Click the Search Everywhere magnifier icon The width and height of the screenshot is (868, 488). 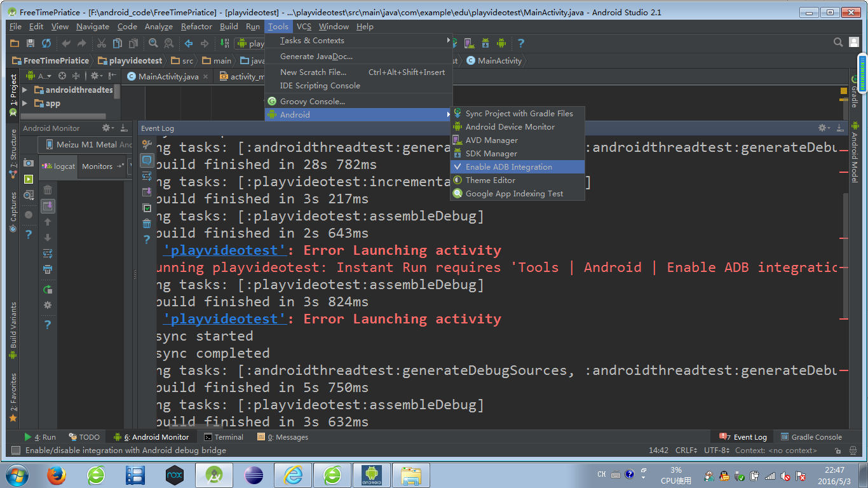[838, 43]
